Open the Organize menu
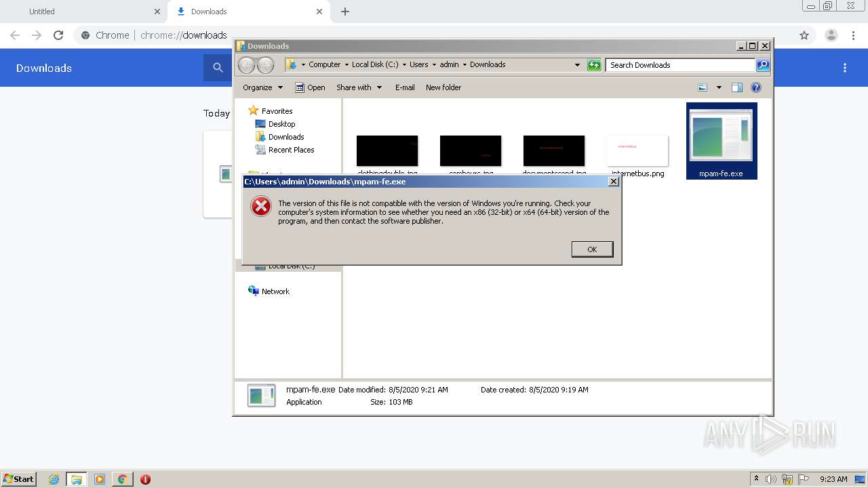 pos(262,87)
